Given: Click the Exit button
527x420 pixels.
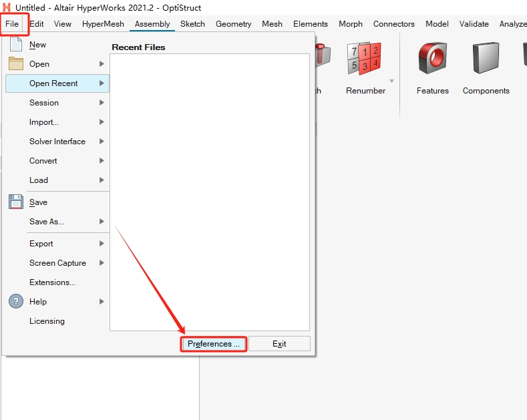Looking at the screenshot, I should tap(279, 344).
